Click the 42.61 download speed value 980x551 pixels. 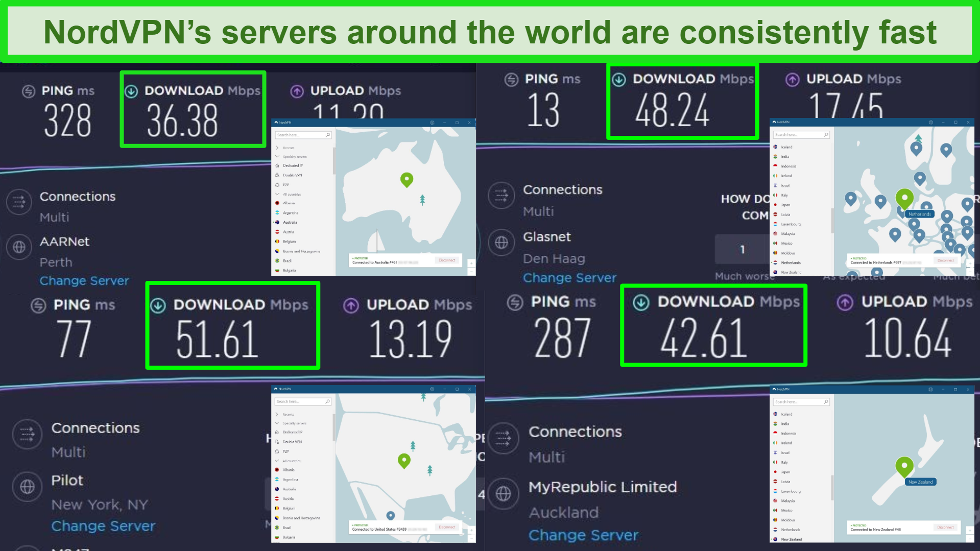click(704, 338)
